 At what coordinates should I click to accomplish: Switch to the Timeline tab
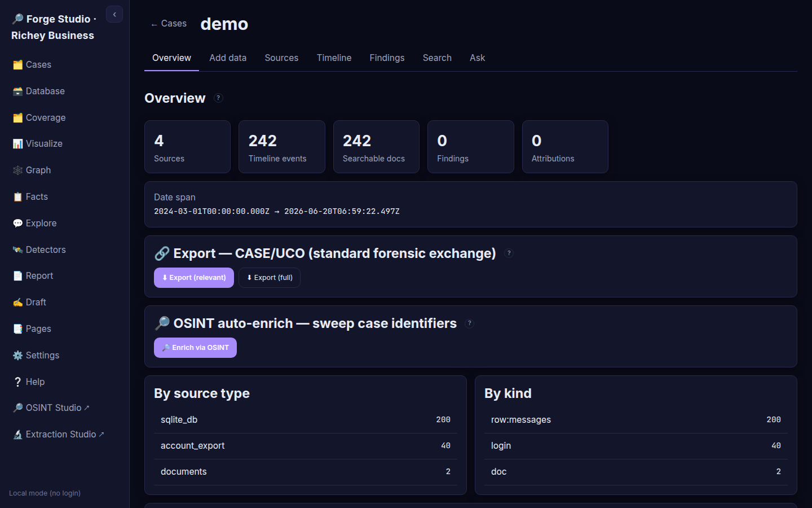[334, 58]
